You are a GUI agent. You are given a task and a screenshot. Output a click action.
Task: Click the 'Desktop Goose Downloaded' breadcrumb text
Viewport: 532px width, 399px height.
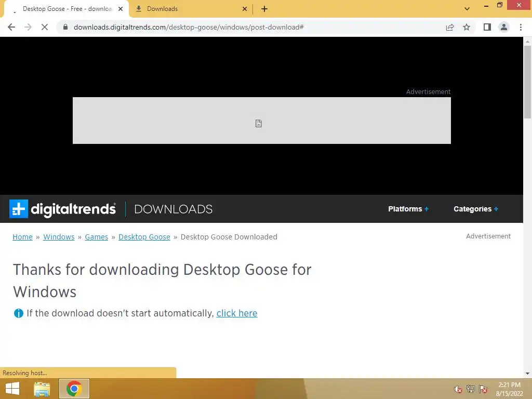[x=229, y=237]
